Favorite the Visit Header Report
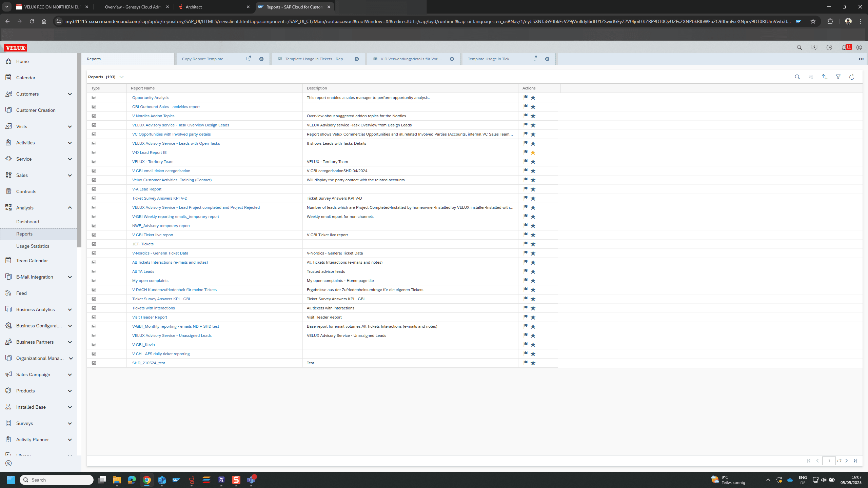This screenshot has width=868, height=488. click(533, 317)
